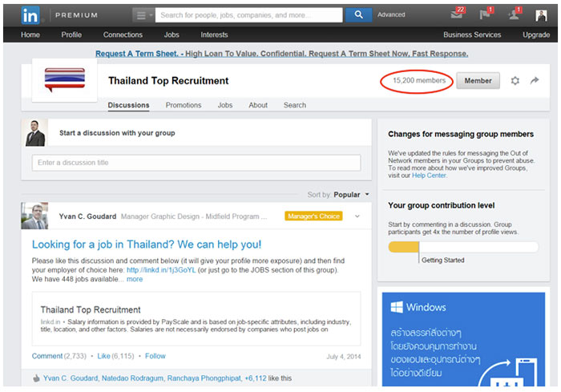Select the Discussions tab
Screen dimensions: 561x392
[128, 105]
